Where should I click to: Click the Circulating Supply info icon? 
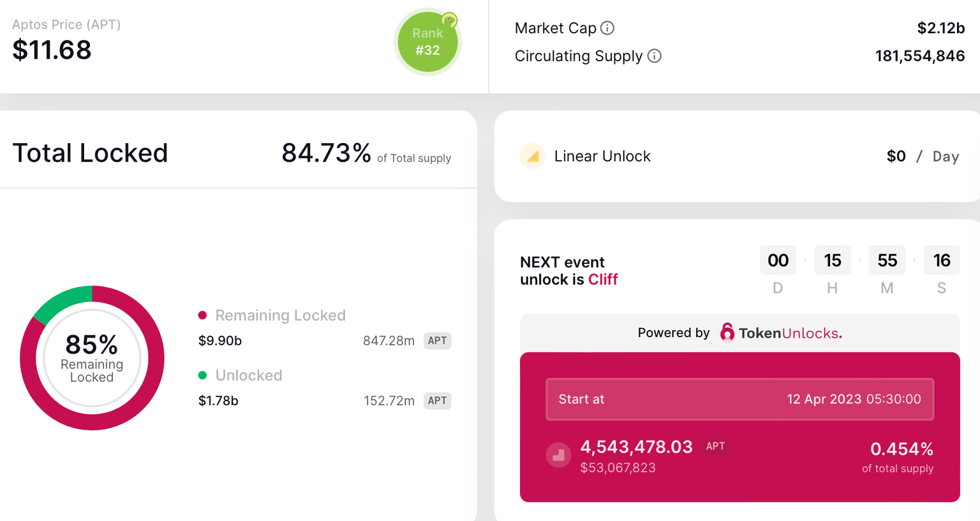tap(655, 56)
